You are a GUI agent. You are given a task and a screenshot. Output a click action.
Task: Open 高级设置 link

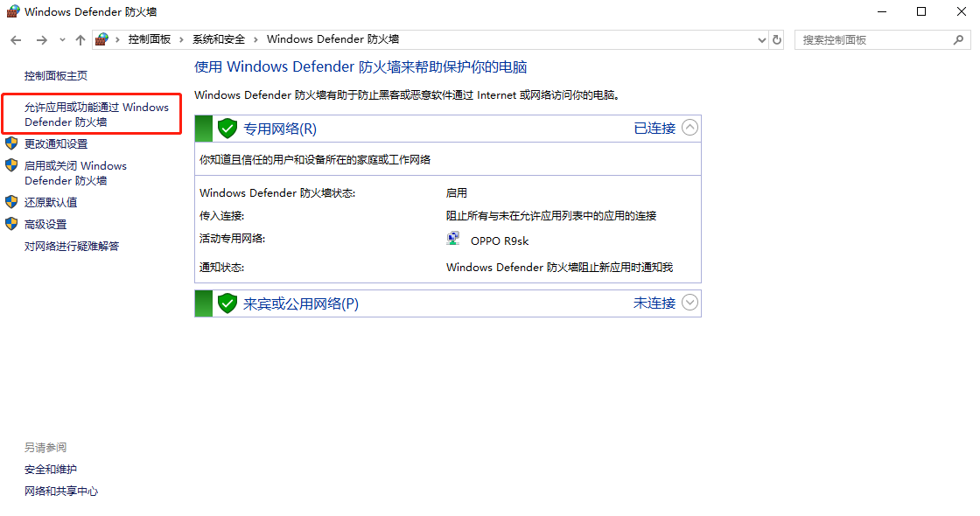click(45, 224)
